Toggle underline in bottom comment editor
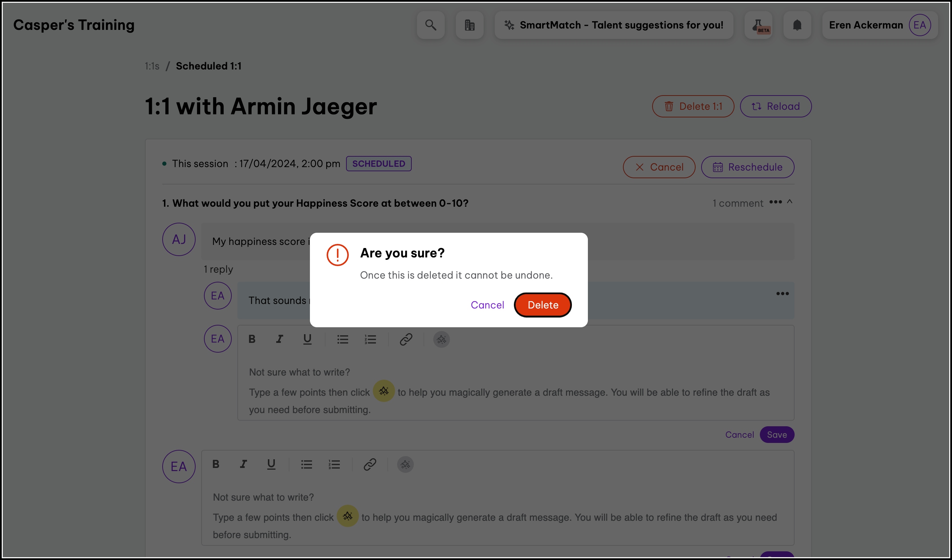This screenshot has height=560, width=952. (271, 464)
